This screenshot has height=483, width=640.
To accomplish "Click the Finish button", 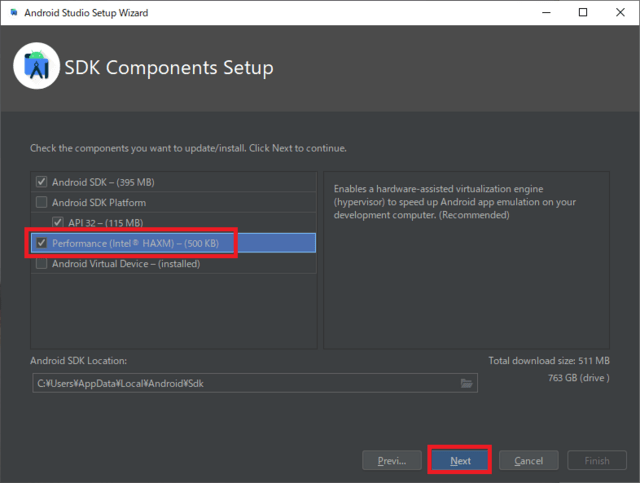I will coord(597,461).
